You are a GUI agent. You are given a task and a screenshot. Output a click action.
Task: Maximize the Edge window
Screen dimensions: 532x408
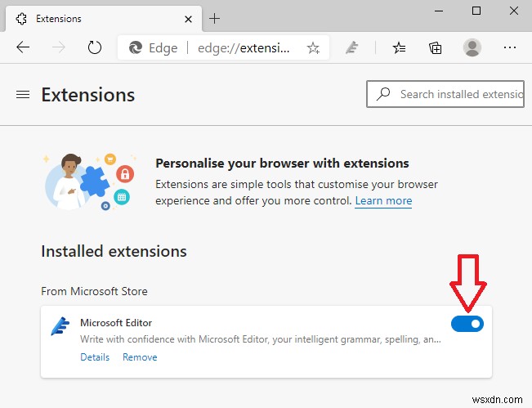coord(476,11)
